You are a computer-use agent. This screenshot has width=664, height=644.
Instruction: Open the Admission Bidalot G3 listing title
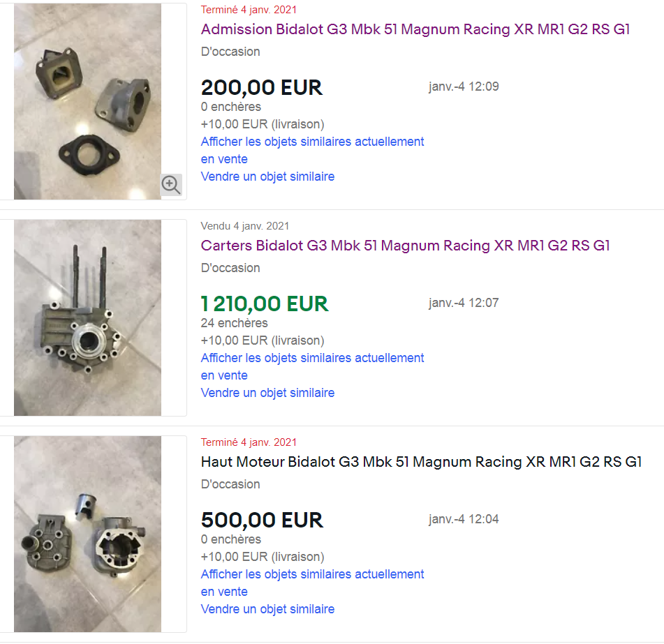[x=415, y=29]
